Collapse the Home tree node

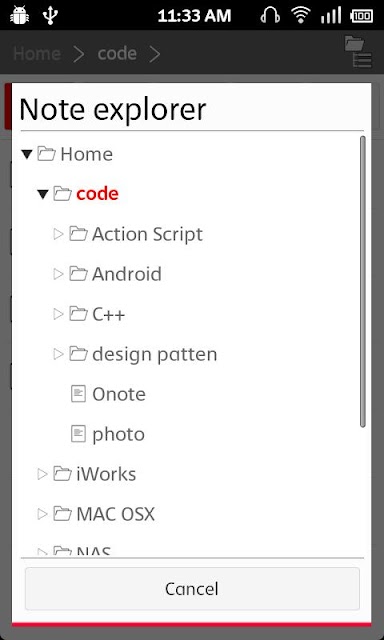[27, 155]
